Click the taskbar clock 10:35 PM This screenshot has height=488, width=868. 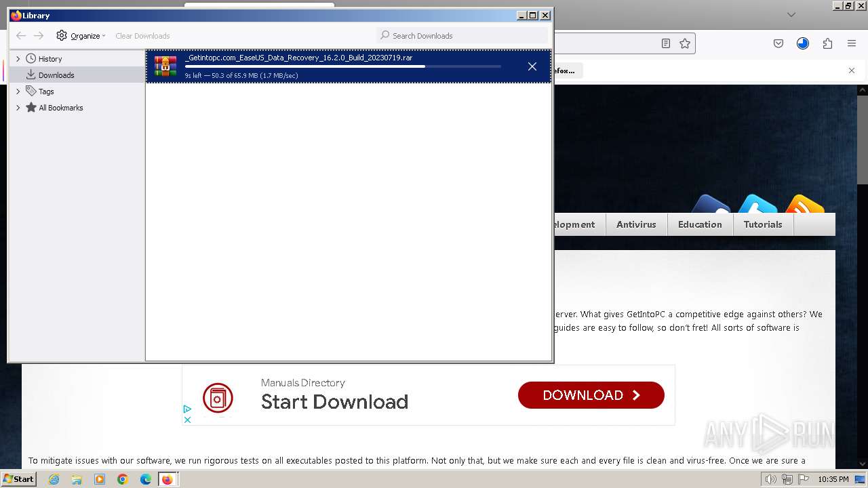(x=833, y=479)
